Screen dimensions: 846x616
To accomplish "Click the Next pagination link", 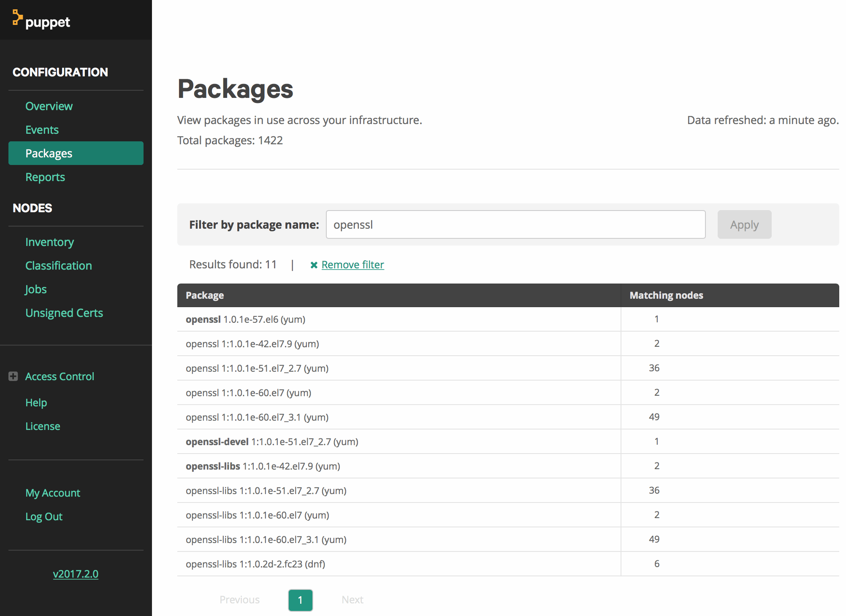I will [x=352, y=600].
